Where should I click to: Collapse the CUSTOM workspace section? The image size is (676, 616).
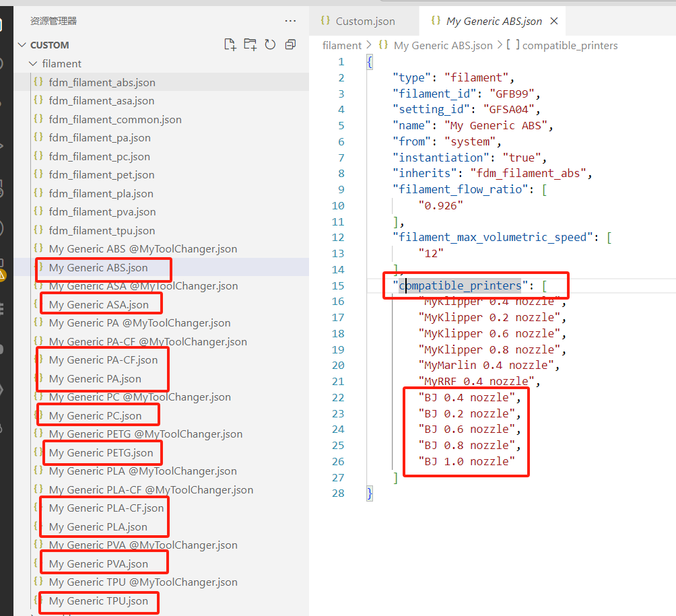[22, 45]
